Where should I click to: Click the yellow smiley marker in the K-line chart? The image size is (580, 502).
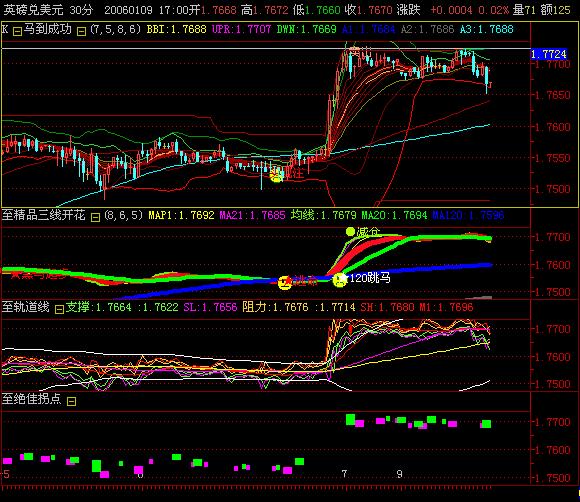[x=276, y=175]
